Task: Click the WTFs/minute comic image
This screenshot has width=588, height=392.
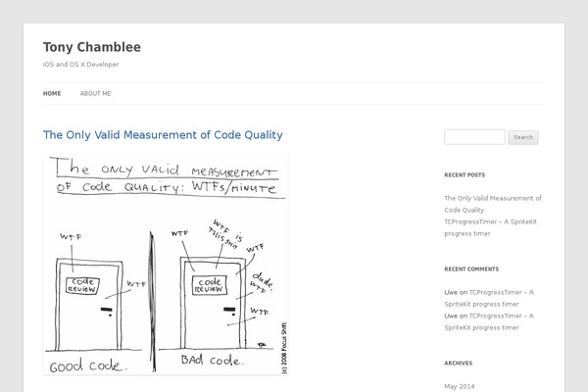Action: coord(166,264)
